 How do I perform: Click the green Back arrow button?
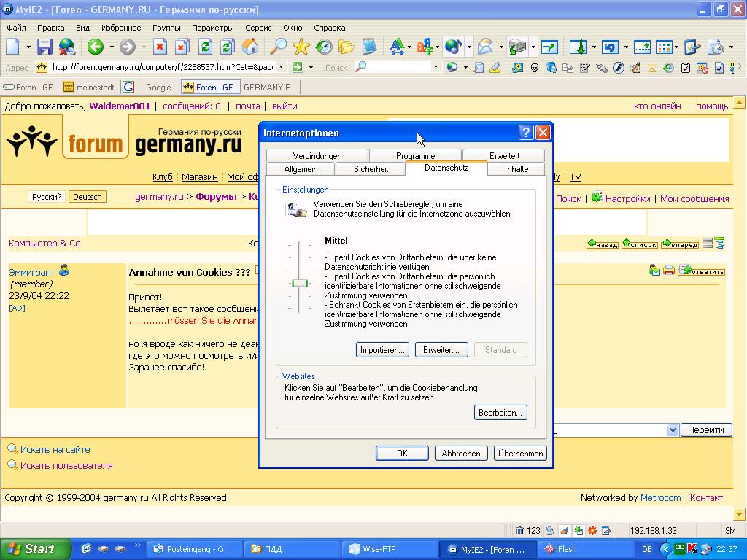pyautogui.click(x=96, y=47)
